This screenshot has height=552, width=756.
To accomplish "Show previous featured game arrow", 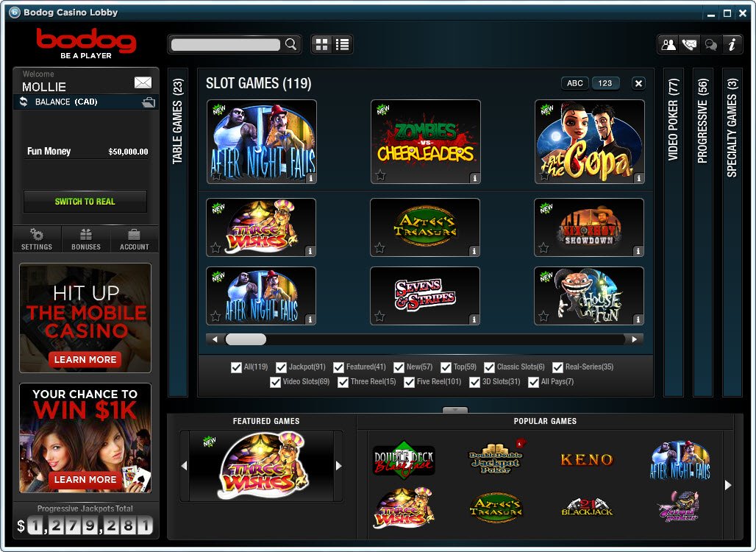I will pyautogui.click(x=184, y=466).
